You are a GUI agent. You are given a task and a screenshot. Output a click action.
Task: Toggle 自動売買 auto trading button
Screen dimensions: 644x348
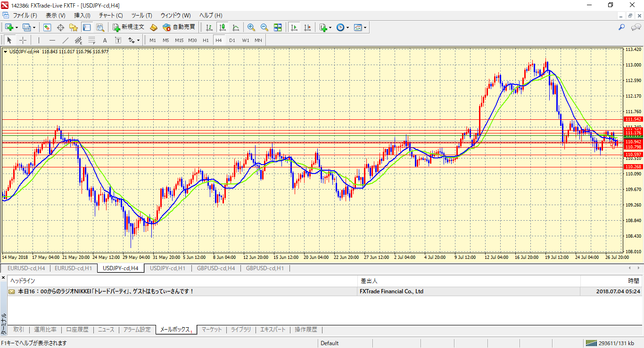tap(179, 27)
